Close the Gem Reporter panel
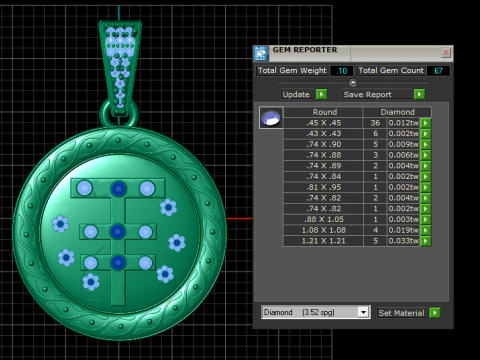The height and width of the screenshot is (360, 480). click(446, 53)
